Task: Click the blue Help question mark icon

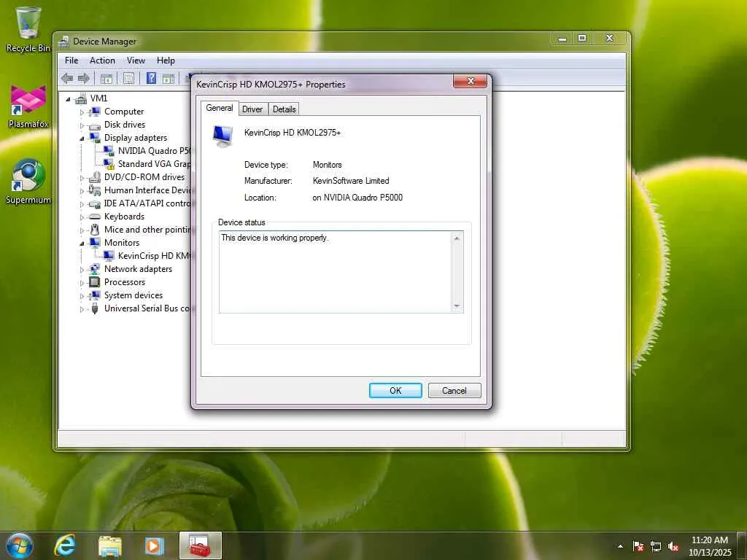Action: 151,79
